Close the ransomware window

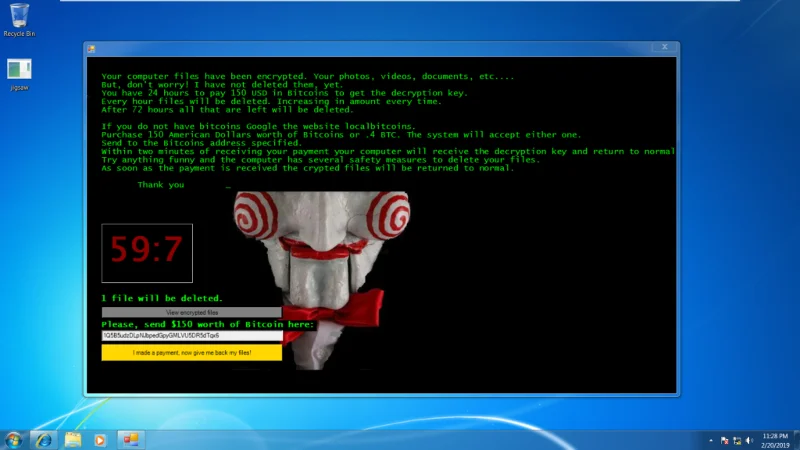coord(664,47)
